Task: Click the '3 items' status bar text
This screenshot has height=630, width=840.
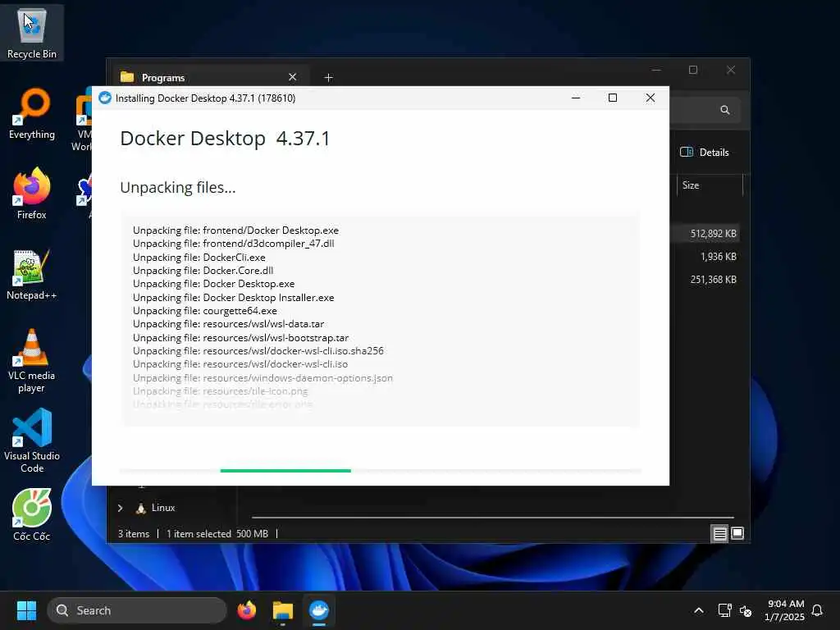Action: tap(134, 533)
